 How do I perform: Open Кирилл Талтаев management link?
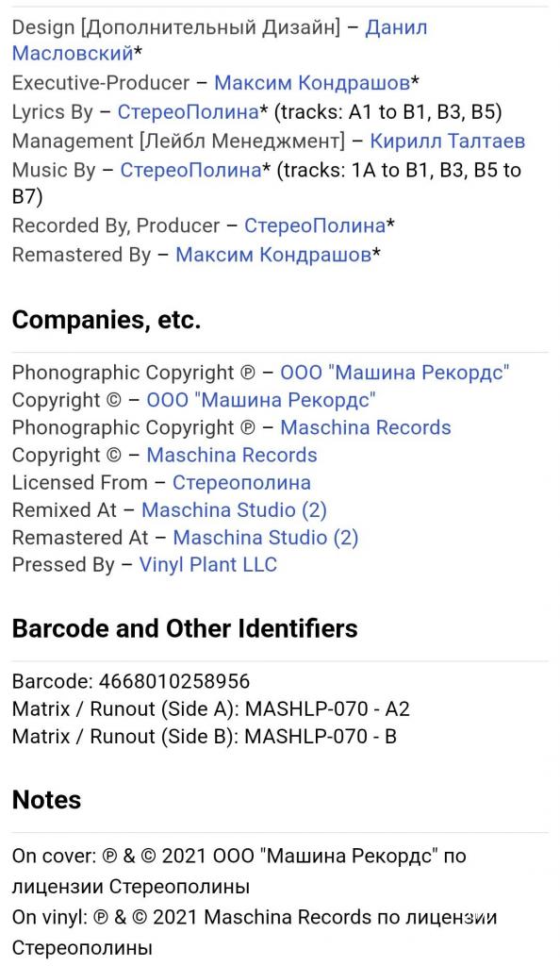(448, 142)
